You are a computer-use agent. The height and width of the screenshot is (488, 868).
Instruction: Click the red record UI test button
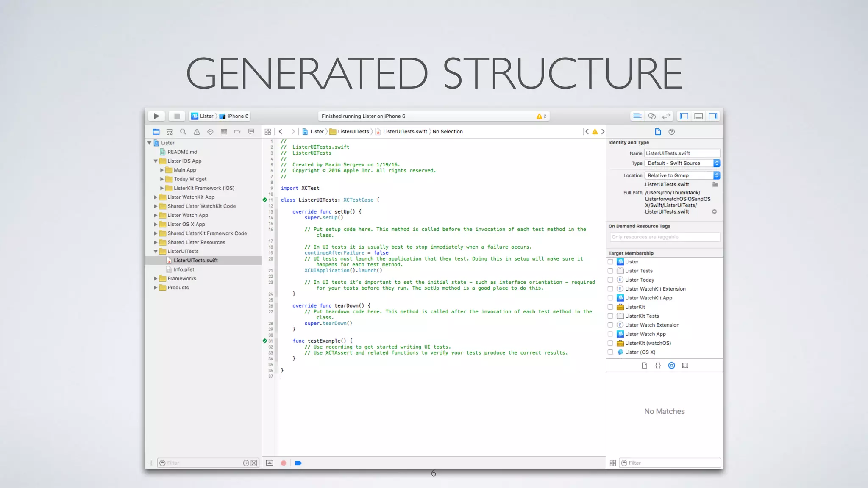click(x=284, y=463)
